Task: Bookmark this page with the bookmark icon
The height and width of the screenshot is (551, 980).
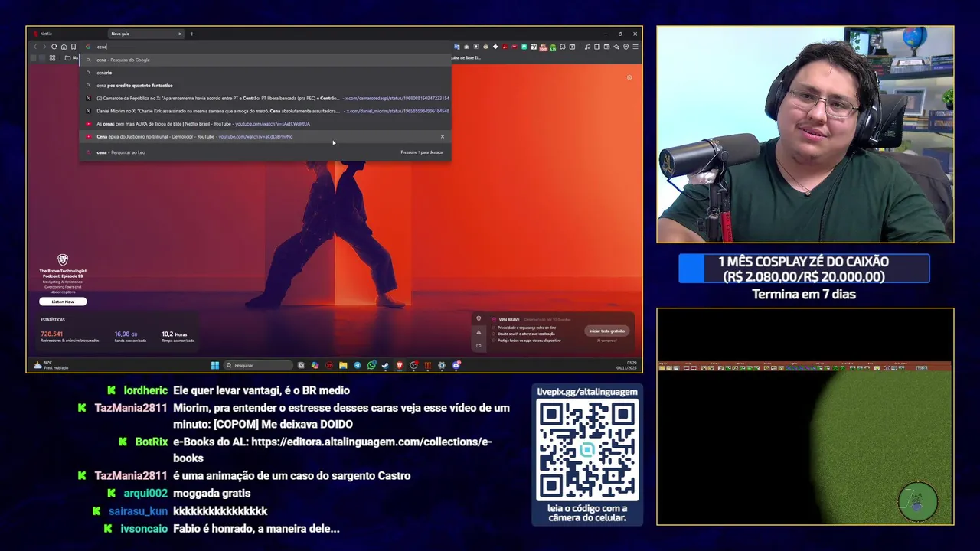Action: click(x=73, y=47)
